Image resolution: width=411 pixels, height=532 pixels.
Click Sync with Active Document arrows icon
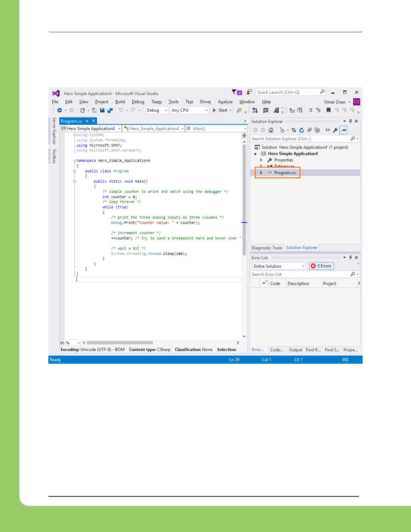(294, 130)
